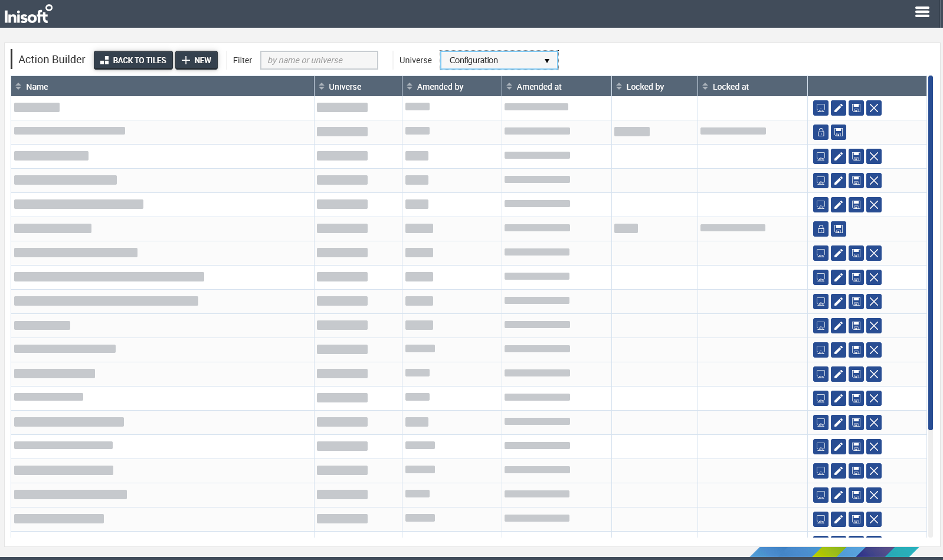The width and height of the screenshot is (943, 560).
Task: Focus the filter by name or universe field
Action: [x=319, y=60]
